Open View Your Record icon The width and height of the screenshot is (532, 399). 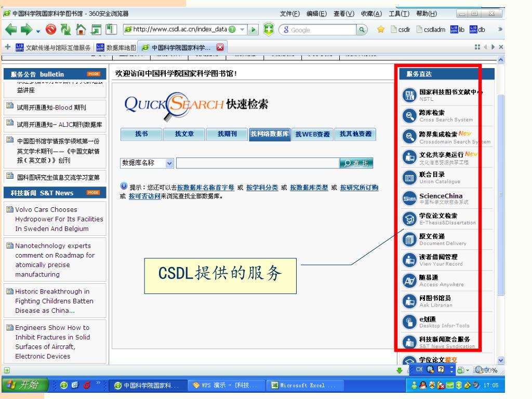click(x=409, y=260)
